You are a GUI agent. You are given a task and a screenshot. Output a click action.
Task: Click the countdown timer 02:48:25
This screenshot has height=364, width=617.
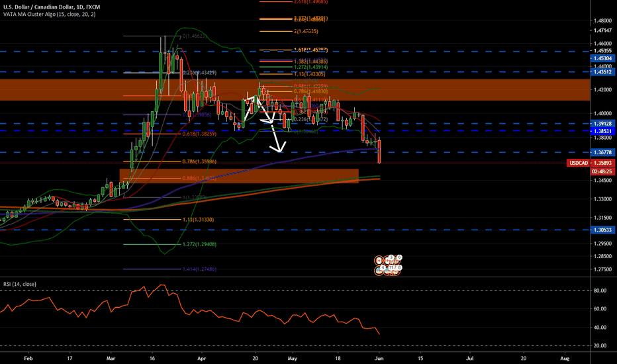click(602, 171)
